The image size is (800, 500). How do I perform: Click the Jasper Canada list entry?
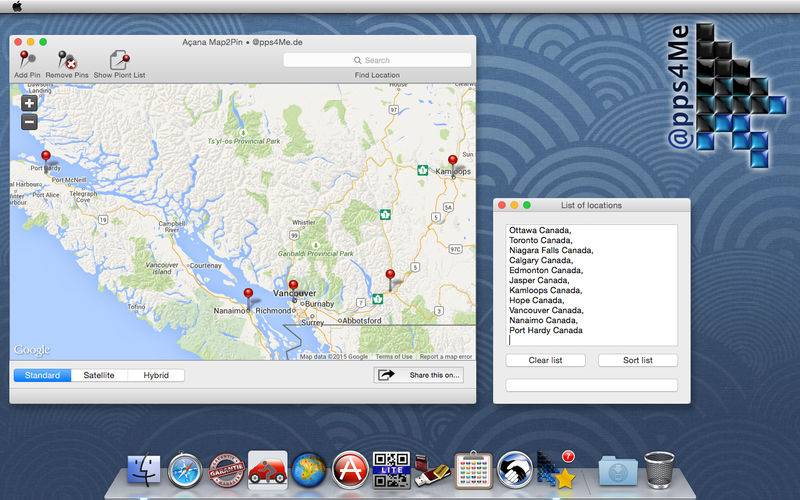pyautogui.click(x=539, y=280)
